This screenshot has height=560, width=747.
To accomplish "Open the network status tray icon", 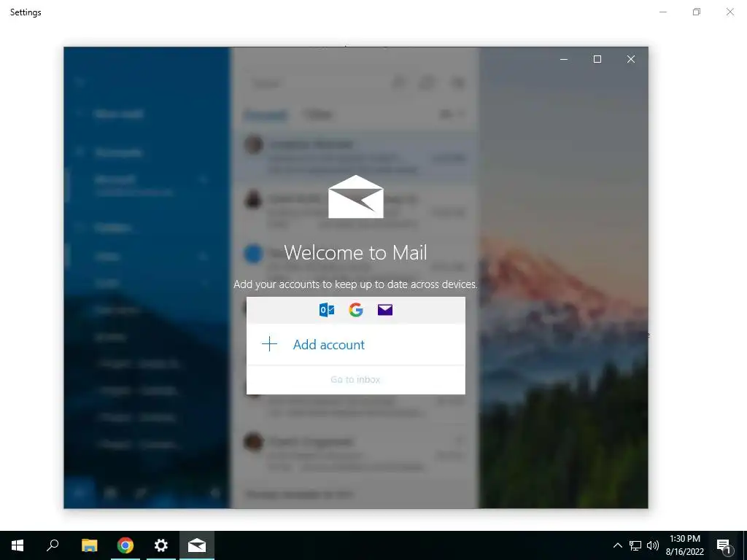I will (x=635, y=545).
